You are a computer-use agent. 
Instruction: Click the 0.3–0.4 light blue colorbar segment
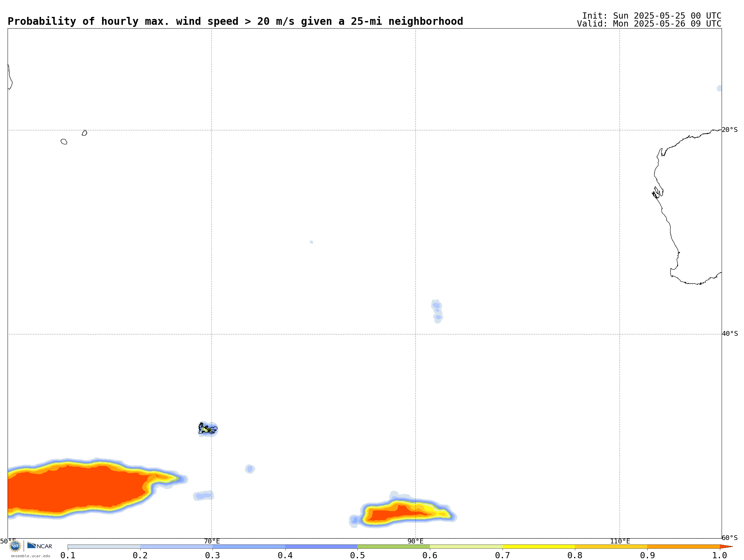tap(249, 547)
